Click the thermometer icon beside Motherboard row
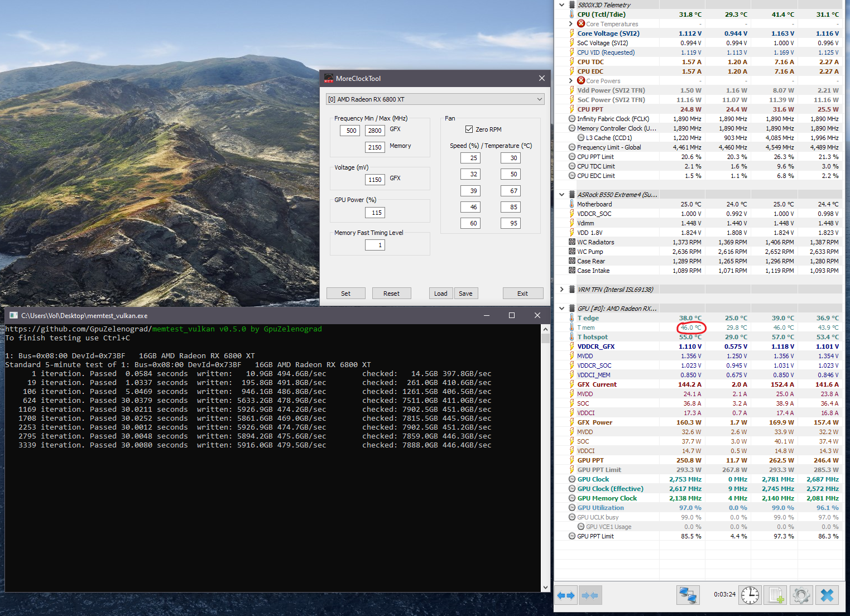The image size is (850, 616). [572, 204]
